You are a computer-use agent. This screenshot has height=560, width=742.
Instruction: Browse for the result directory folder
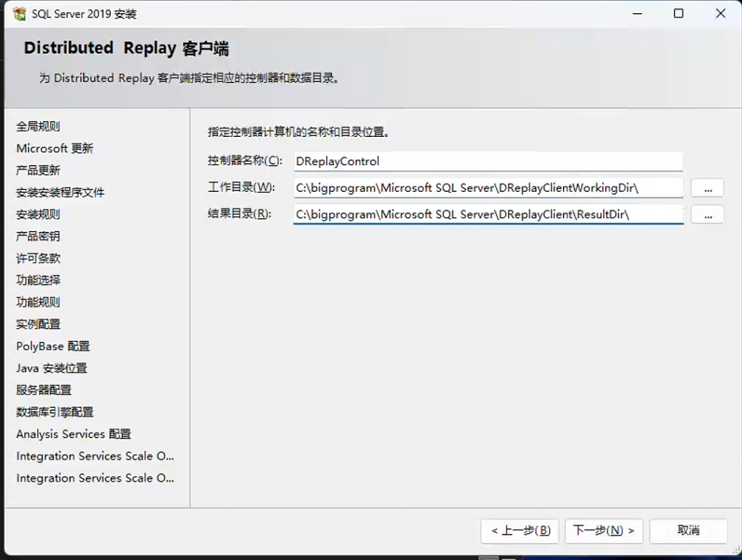(x=707, y=214)
